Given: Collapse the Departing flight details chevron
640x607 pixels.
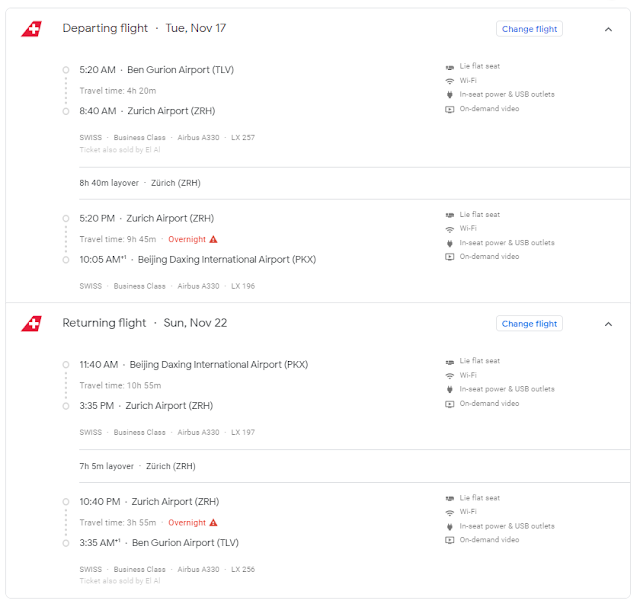Looking at the screenshot, I should 608,29.
